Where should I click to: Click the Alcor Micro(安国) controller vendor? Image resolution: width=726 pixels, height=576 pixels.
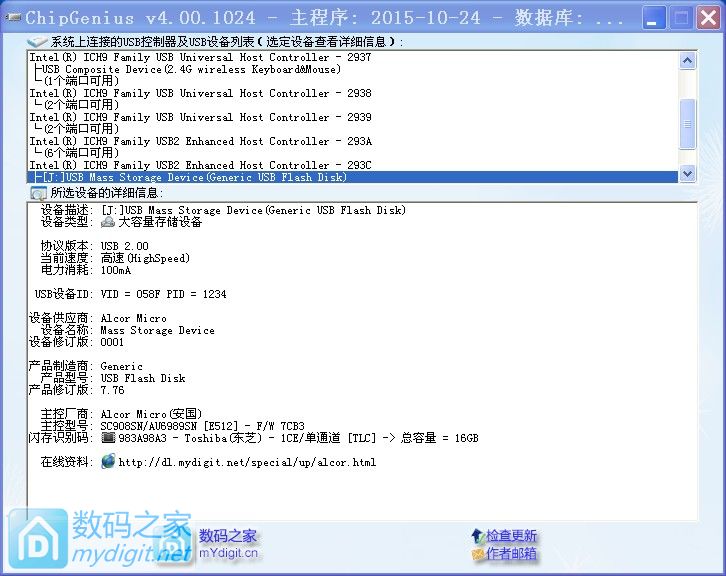tap(151, 413)
